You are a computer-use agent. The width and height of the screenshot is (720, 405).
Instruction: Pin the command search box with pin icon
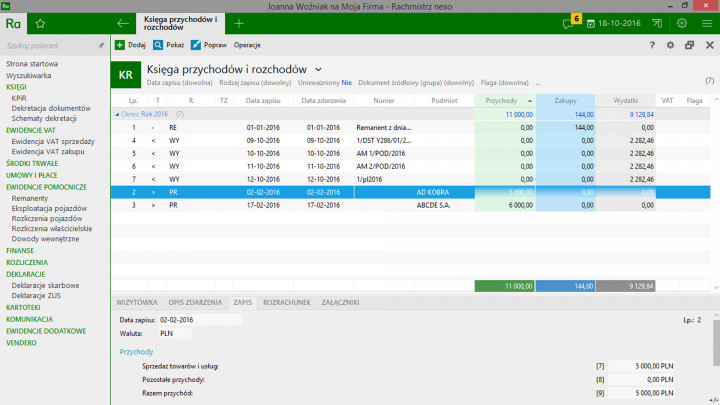pyautogui.click(x=101, y=45)
